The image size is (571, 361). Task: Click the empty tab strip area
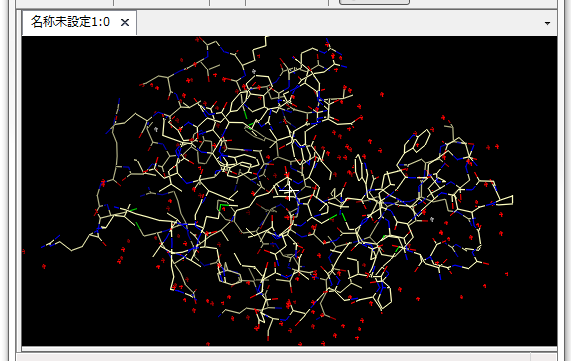click(x=339, y=23)
